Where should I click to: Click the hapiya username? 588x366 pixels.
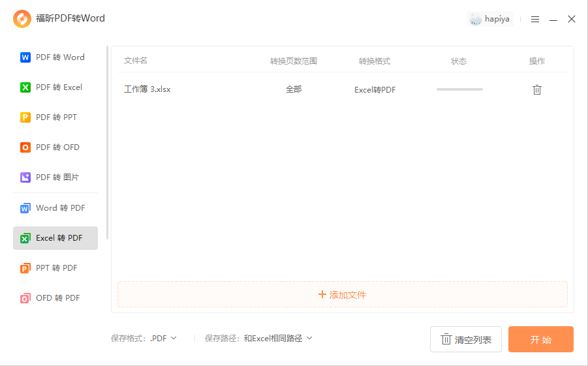coord(497,19)
